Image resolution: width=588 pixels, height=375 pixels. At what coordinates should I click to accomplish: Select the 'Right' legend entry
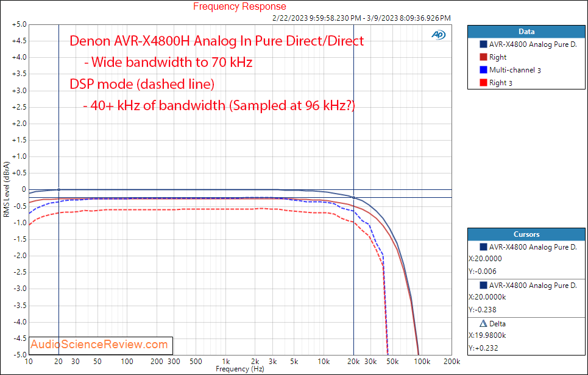pos(498,57)
